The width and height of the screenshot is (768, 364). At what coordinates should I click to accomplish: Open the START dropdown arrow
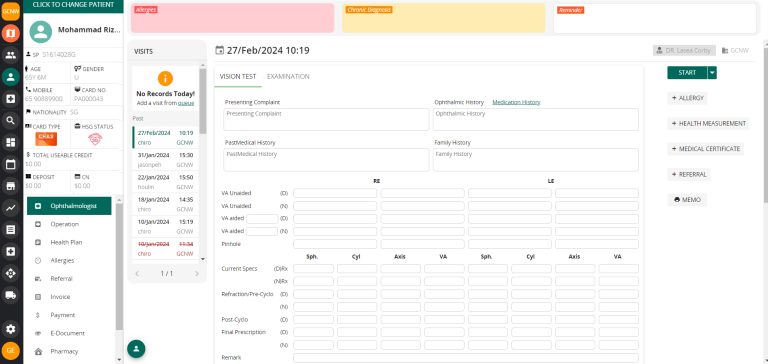point(712,73)
